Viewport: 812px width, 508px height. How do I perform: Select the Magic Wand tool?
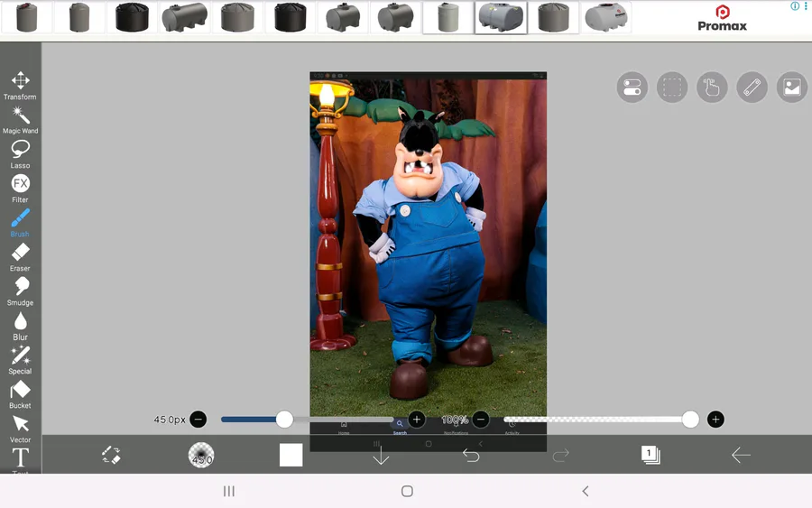(x=20, y=120)
